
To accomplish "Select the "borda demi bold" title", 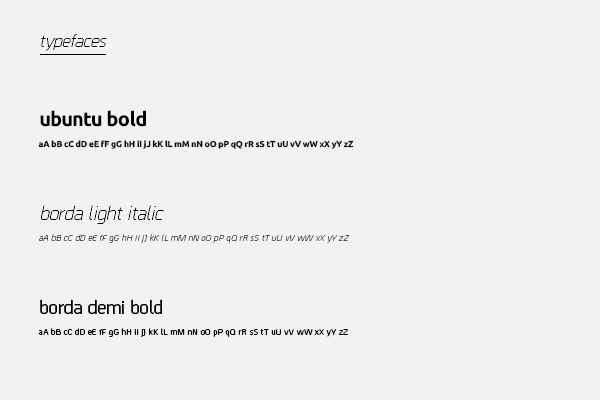I will [100, 307].
